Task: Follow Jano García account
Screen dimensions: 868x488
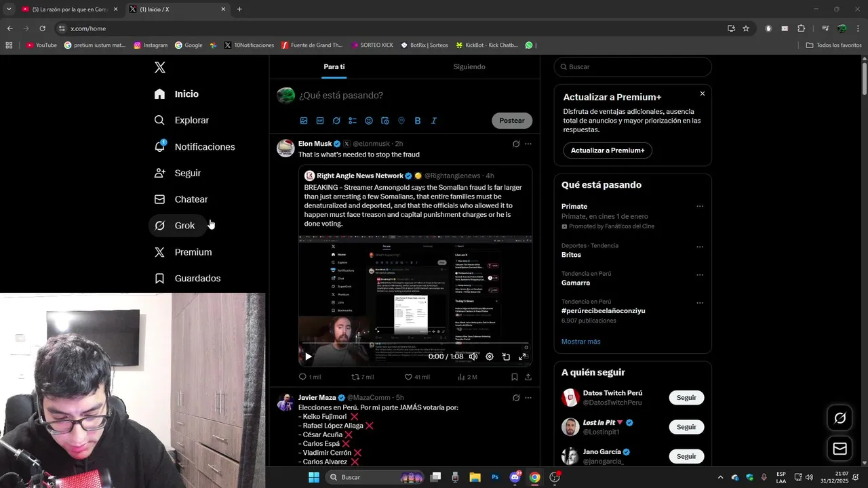Action: point(686,456)
